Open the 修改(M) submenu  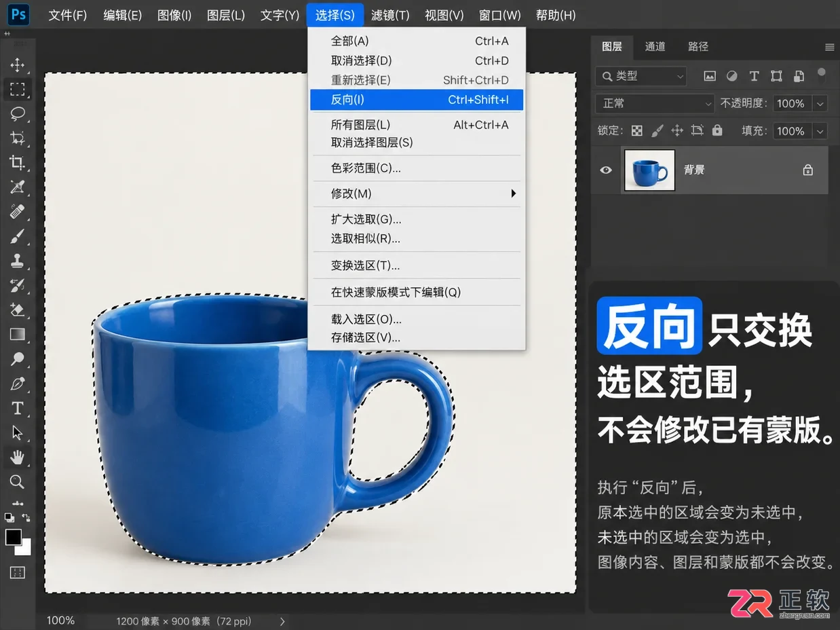coord(417,193)
